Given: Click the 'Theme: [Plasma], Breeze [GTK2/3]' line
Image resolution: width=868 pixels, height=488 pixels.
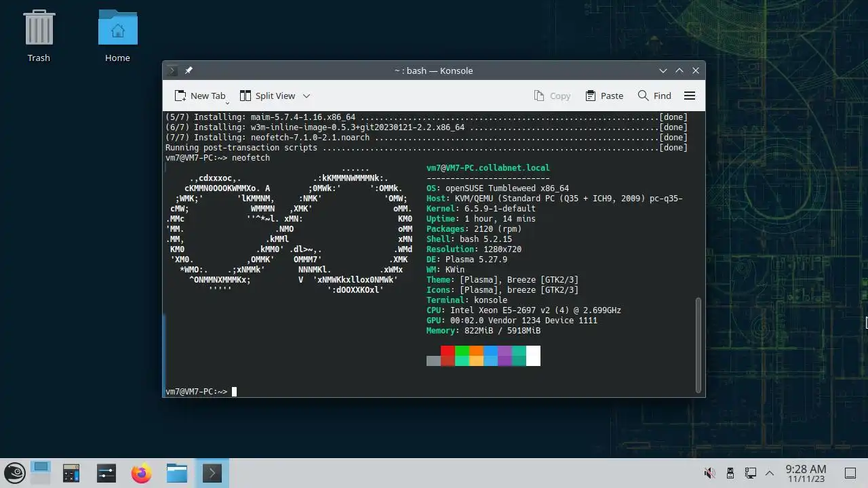Looking at the screenshot, I should [x=502, y=280].
